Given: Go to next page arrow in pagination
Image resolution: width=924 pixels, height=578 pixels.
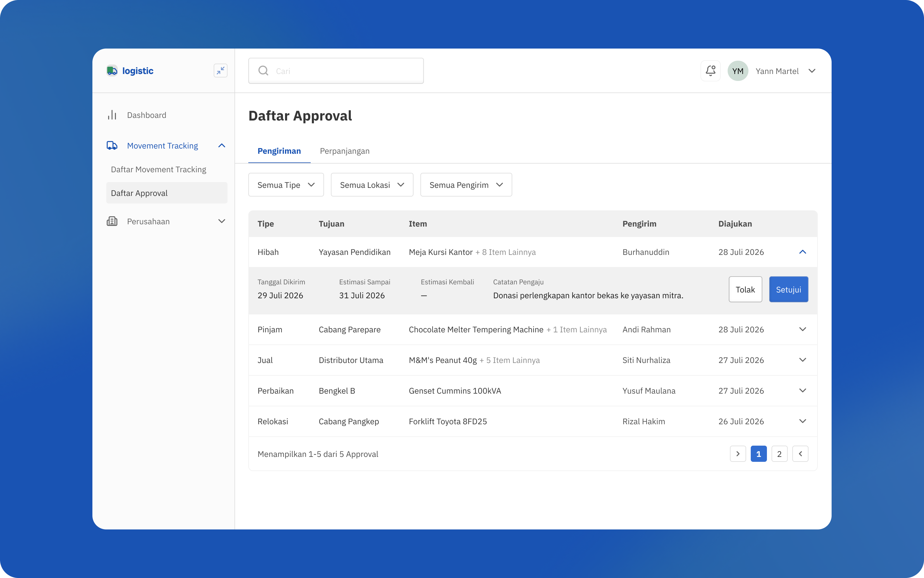Looking at the screenshot, I should [738, 454].
